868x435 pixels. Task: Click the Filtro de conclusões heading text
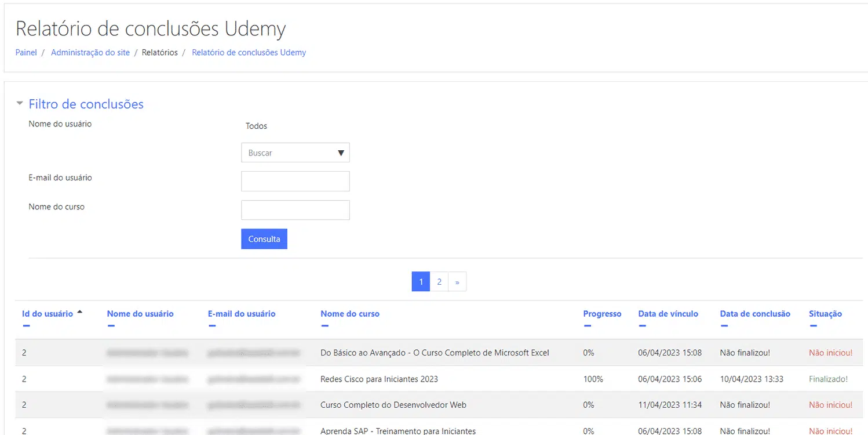point(86,104)
